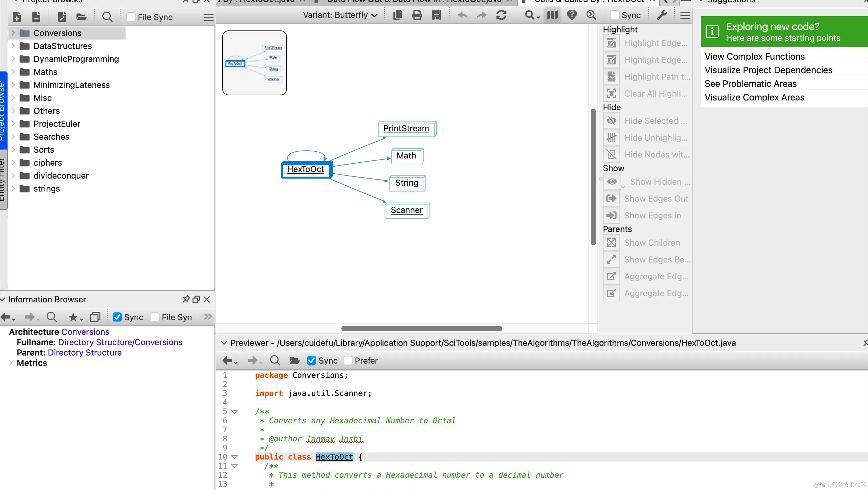Image resolution: width=868 pixels, height=490 pixels.
Task: Click the wrench settings icon in graph toolbar
Action: (x=662, y=15)
